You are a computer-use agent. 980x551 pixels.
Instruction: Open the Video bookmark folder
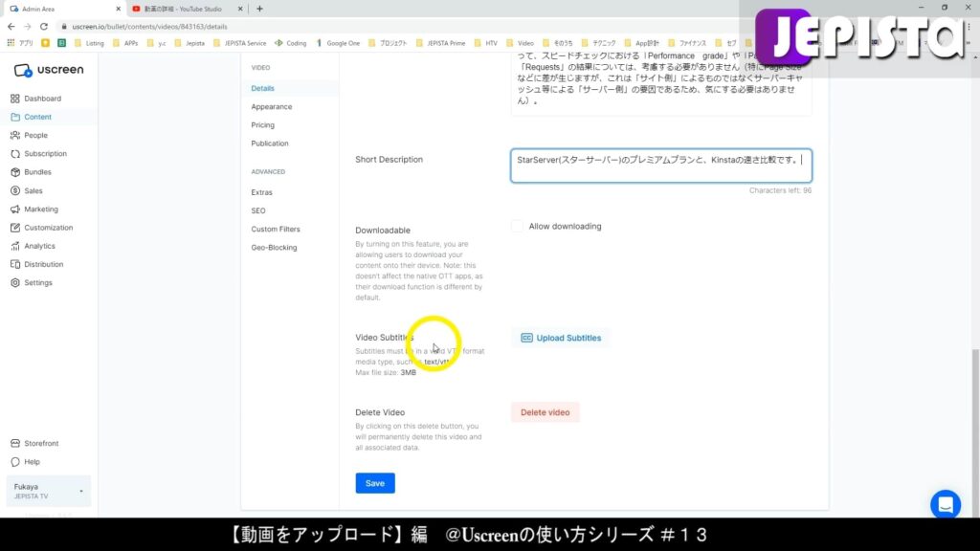click(520, 43)
